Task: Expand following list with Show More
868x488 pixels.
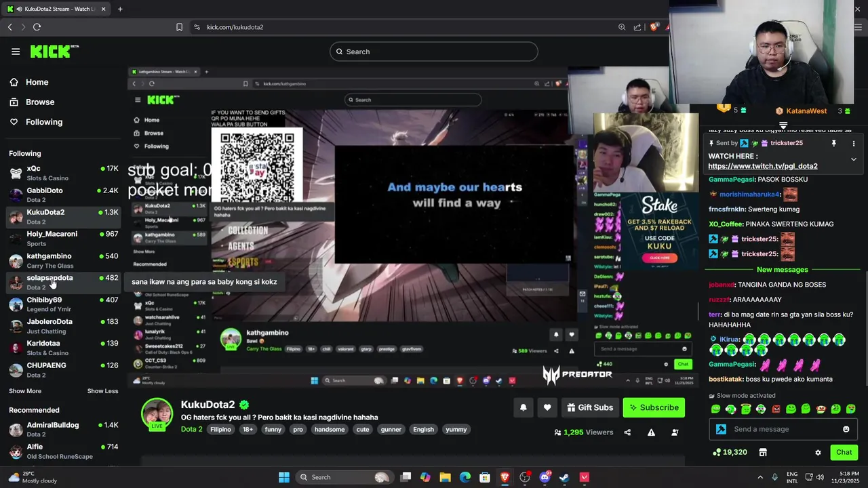Action: click(x=25, y=391)
